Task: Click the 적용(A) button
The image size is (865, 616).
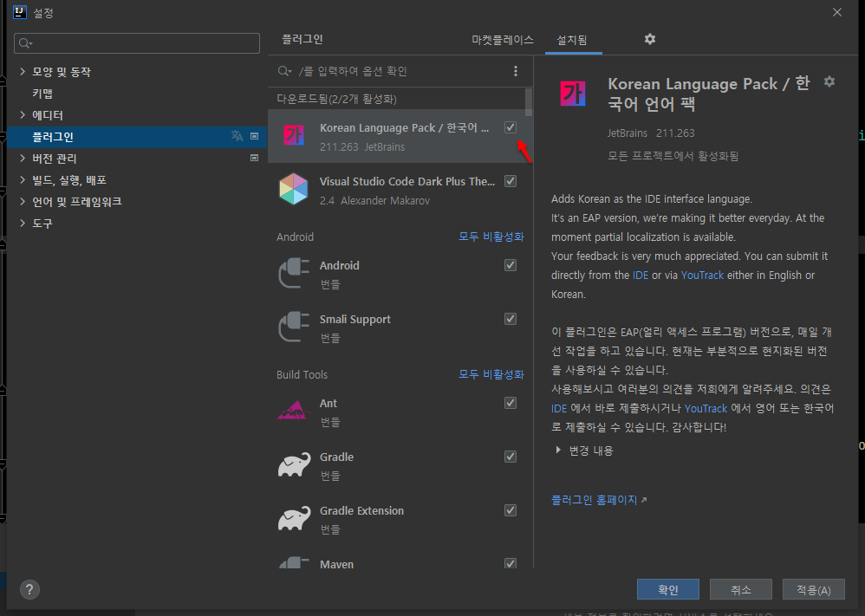Action: point(814,589)
